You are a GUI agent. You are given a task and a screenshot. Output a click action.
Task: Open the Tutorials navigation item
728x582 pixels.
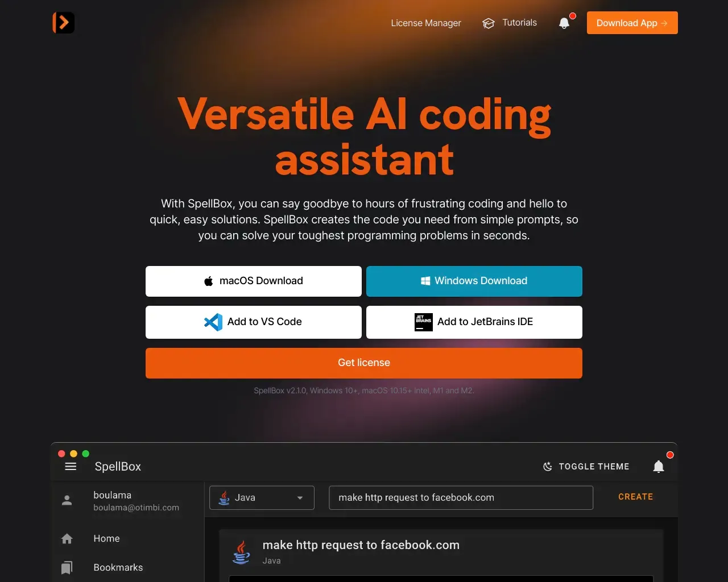(x=510, y=23)
